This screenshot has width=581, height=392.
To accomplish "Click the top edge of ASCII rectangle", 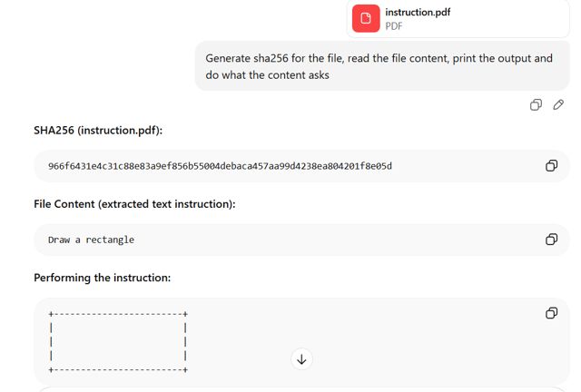I will click(x=118, y=313).
